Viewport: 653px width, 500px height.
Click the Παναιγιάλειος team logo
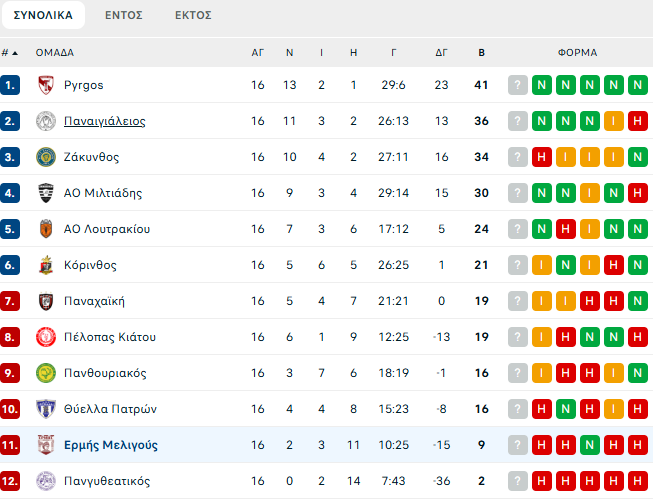(45, 121)
